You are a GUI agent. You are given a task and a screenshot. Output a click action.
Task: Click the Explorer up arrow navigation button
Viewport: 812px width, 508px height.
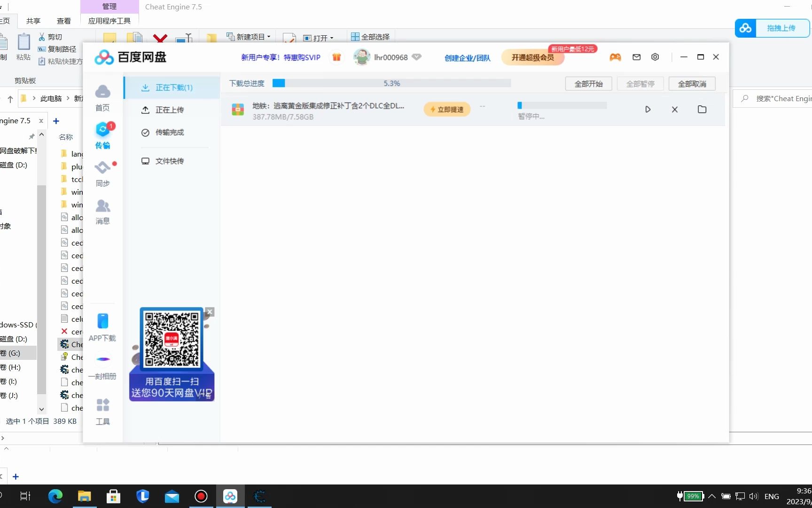pyautogui.click(x=10, y=99)
